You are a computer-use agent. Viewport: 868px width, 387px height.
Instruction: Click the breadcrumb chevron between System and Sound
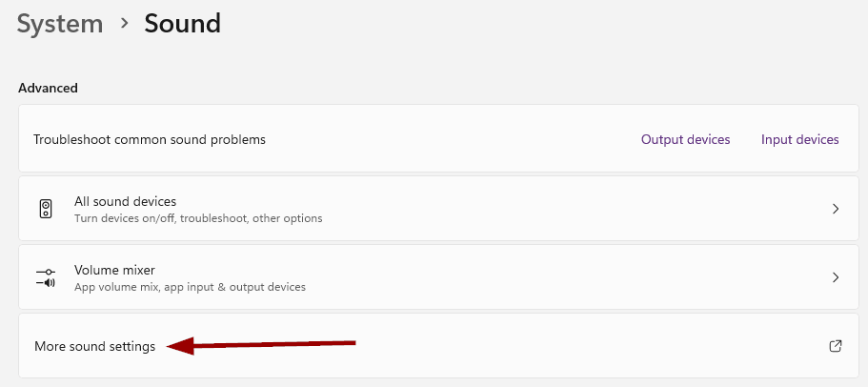124,24
